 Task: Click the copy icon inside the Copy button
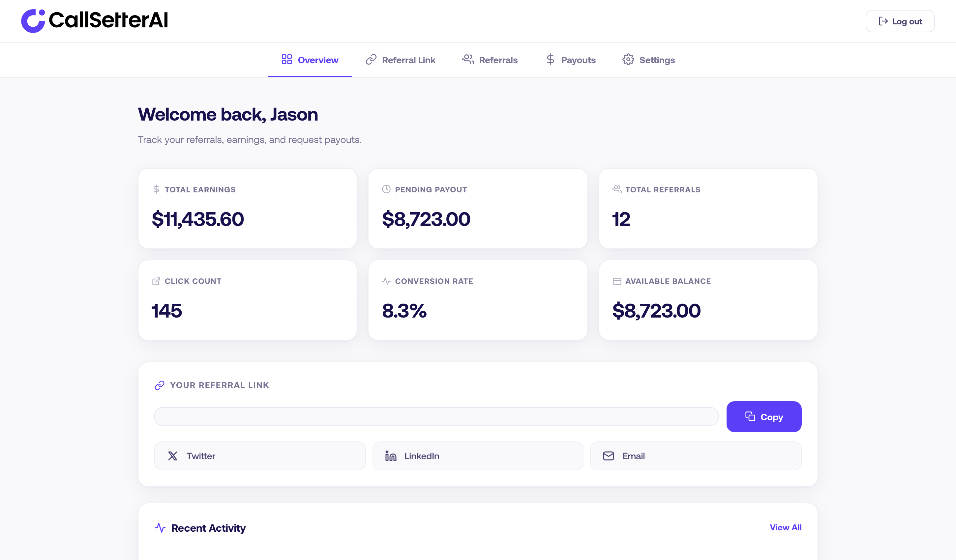pos(750,416)
